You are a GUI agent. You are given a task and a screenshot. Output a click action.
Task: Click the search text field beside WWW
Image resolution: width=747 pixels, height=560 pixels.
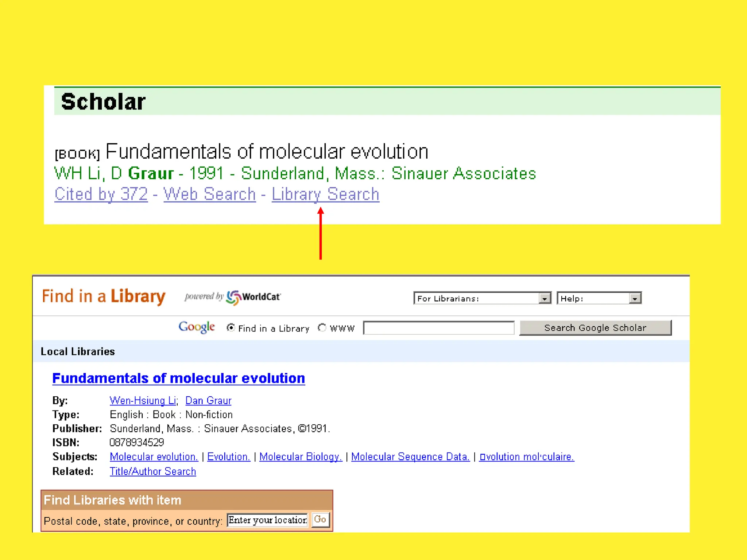[x=439, y=328]
